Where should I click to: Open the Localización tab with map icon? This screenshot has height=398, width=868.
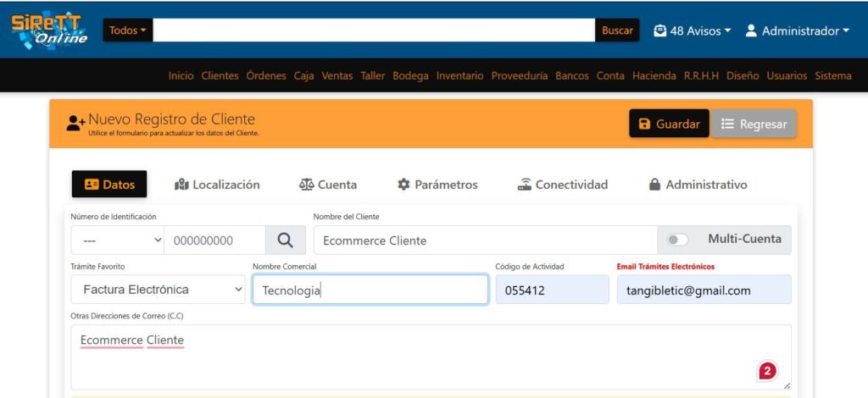[x=217, y=185]
